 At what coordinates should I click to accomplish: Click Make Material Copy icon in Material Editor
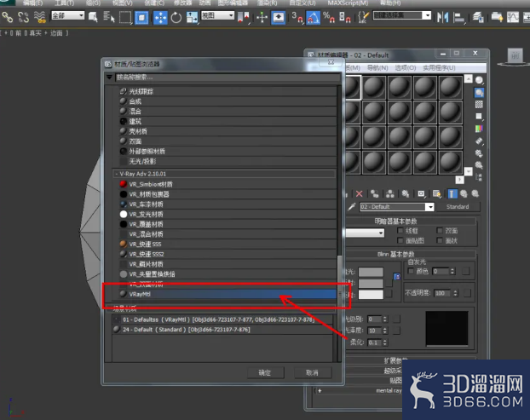point(375,193)
